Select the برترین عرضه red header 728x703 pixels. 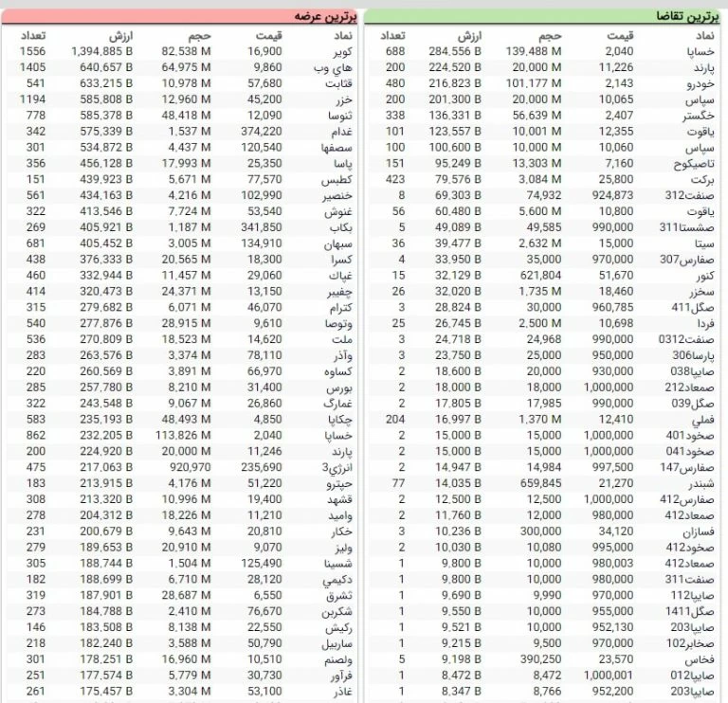point(180,16)
